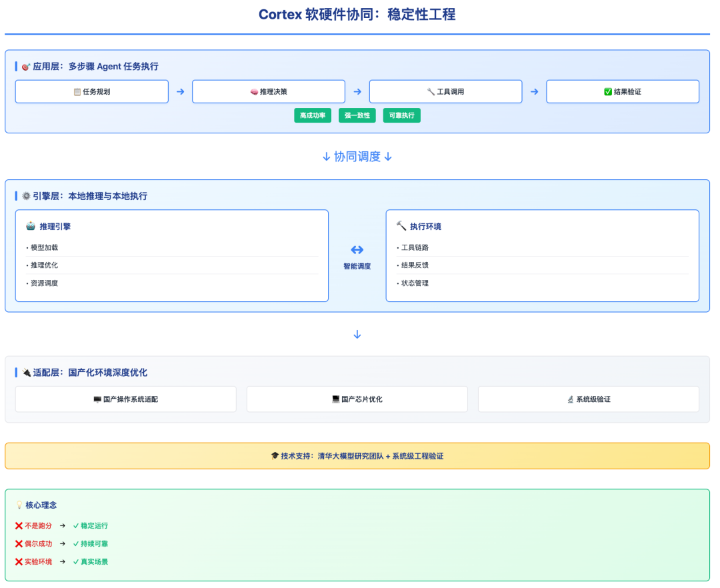Click the robot icon beside 推理引擎
This screenshot has height=588, width=720.
(31, 226)
